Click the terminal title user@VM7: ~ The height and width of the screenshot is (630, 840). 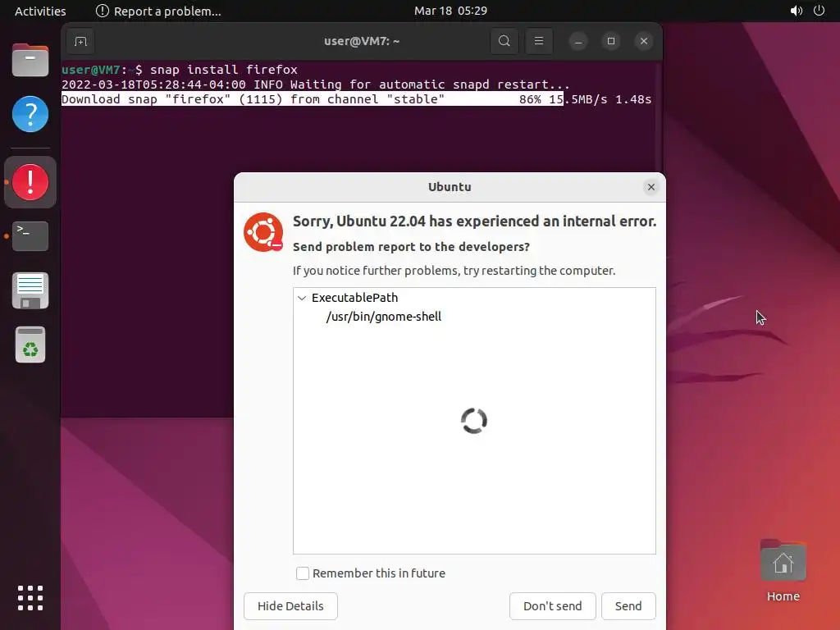click(362, 41)
